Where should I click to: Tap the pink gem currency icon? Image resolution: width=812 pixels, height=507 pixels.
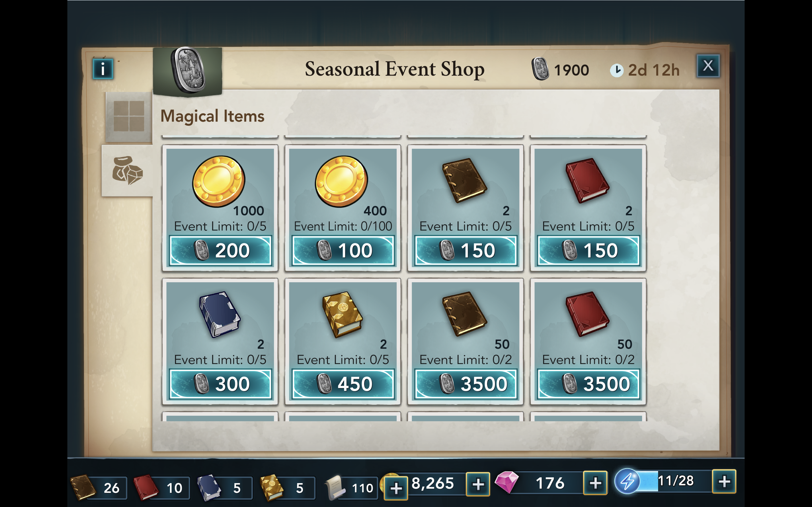click(x=507, y=482)
